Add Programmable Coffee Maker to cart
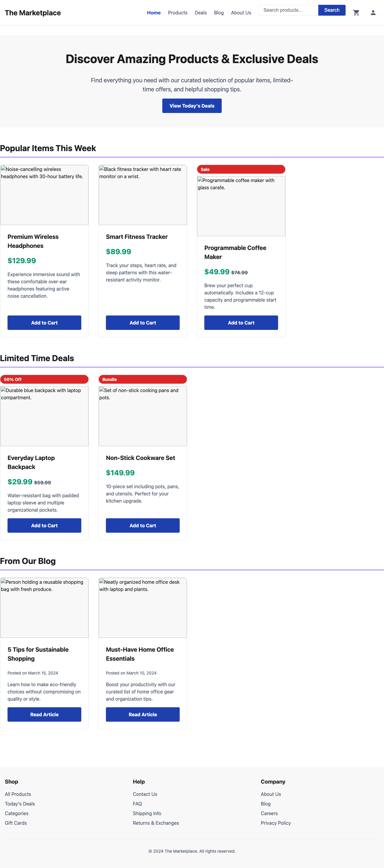This screenshot has height=868, width=384. pos(241,322)
